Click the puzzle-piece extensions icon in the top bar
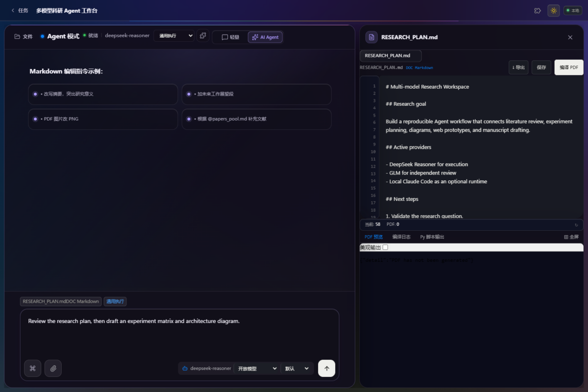 coord(538,10)
